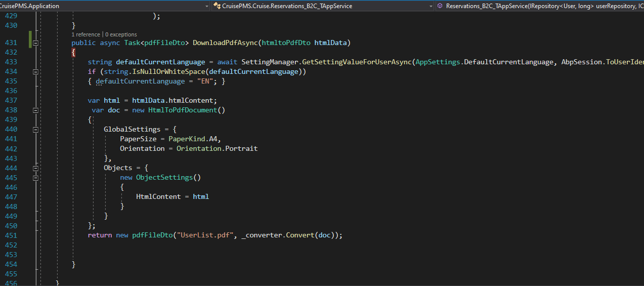Click Orientation.Portrait value
This screenshot has height=286, width=644.
pos(217,149)
